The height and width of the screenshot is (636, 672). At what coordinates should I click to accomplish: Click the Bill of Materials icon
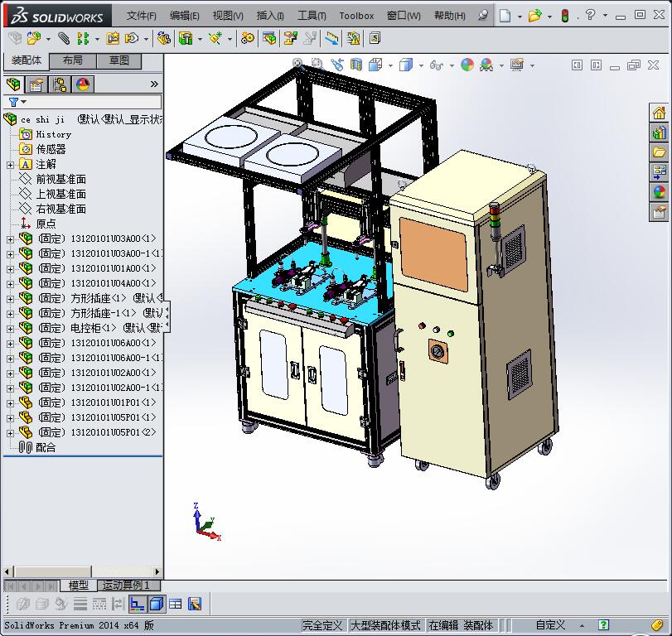tap(269, 39)
